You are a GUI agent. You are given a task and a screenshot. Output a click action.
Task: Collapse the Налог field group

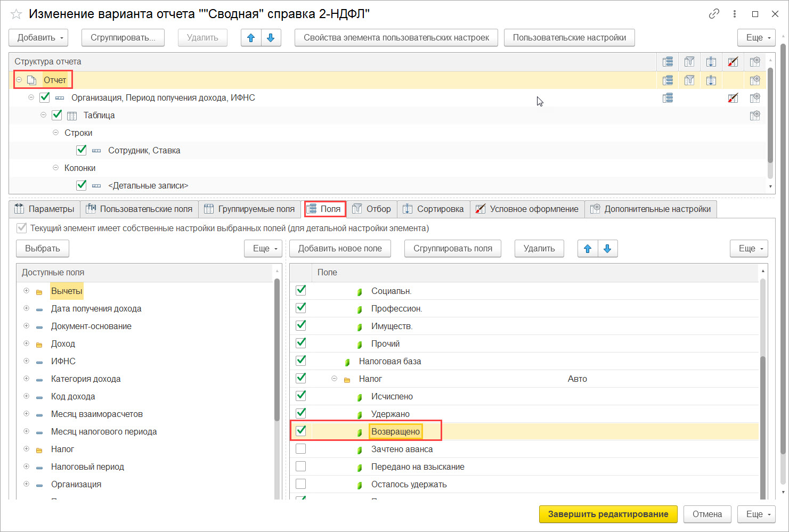pyautogui.click(x=334, y=379)
